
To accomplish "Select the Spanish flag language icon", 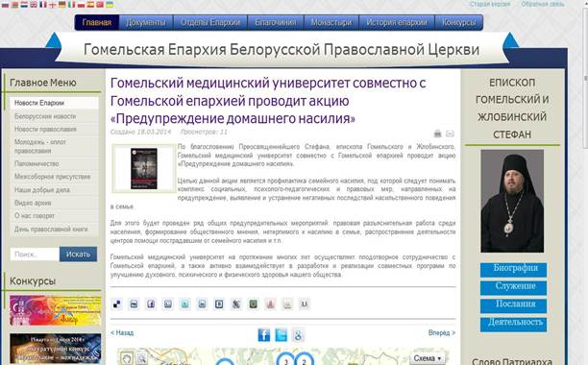I will [x=90, y=5].
